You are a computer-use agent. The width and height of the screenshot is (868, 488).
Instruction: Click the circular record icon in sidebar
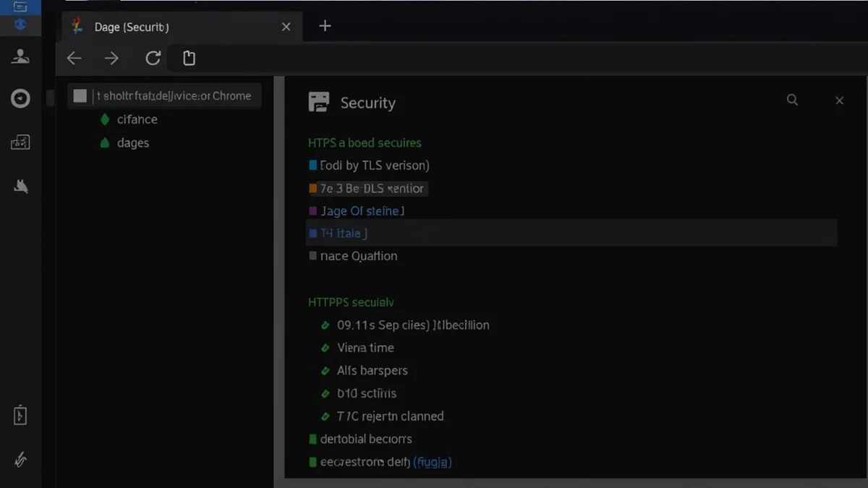pyautogui.click(x=20, y=98)
